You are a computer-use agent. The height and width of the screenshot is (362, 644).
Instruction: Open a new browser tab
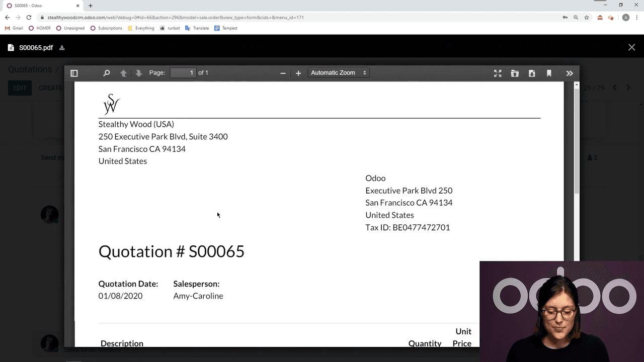(91, 6)
